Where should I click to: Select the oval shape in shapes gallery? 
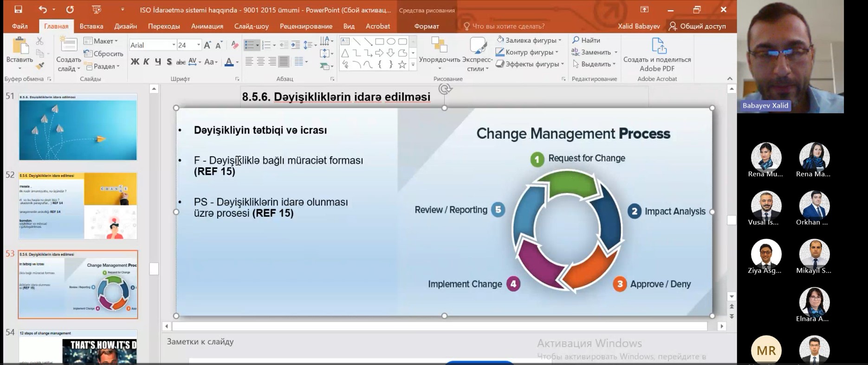[x=391, y=41]
